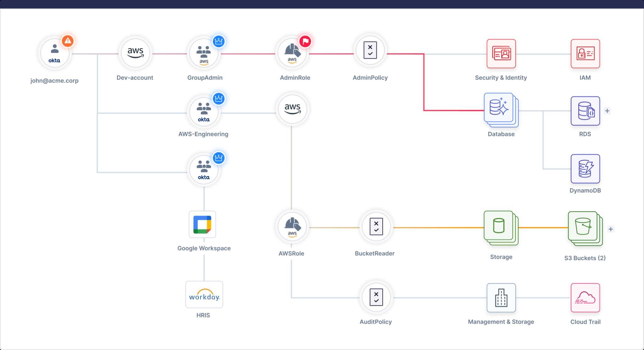Click the HRIS label text
Image resolution: width=644 pixels, height=350 pixels.
click(x=203, y=315)
